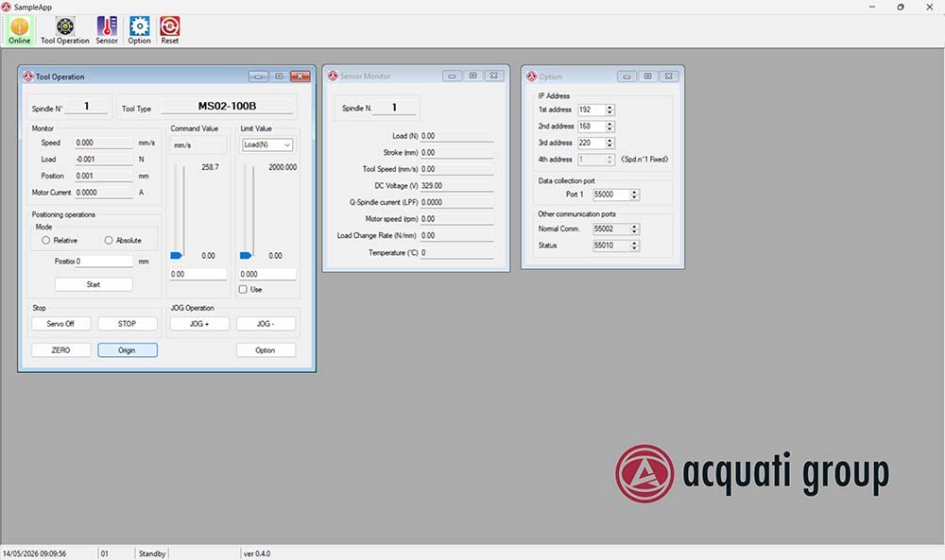This screenshot has width=945, height=560.
Task: Click the Limit Value 0.000 input field
Action: (x=267, y=275)
